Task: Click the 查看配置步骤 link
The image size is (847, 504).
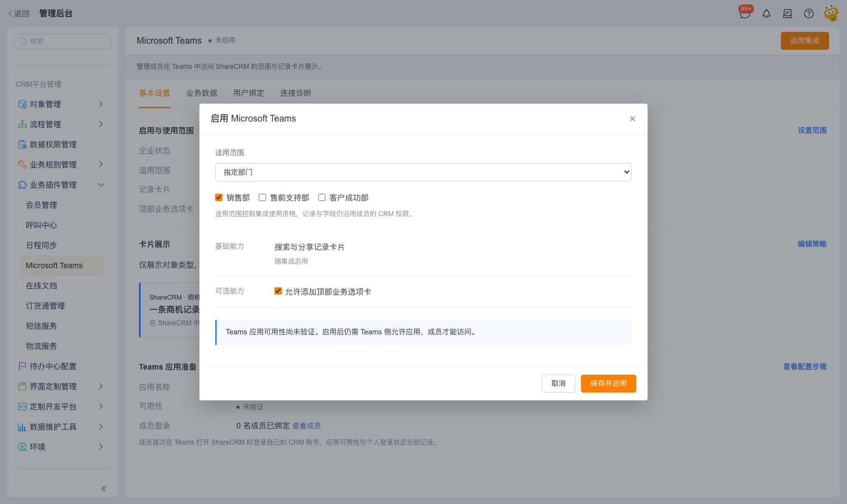Action: click(x=805, y=367)
